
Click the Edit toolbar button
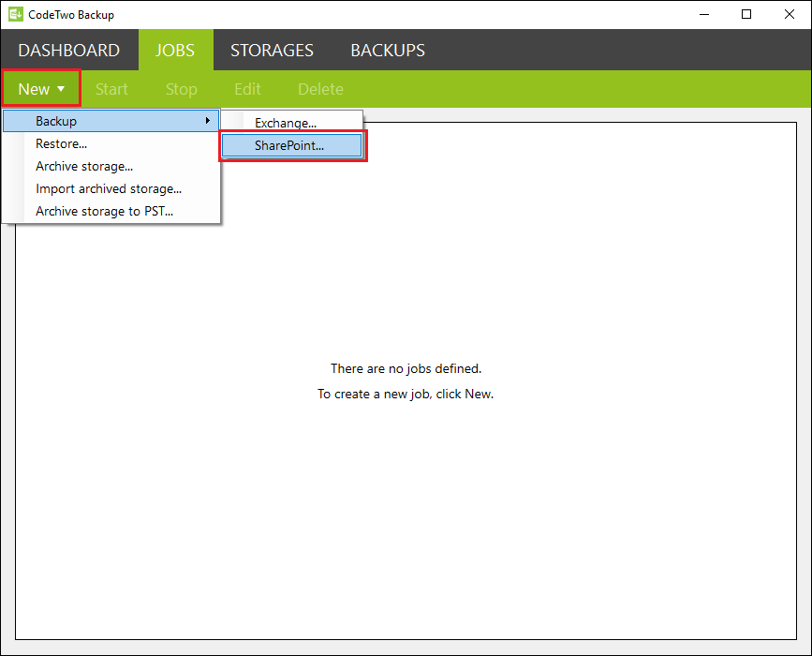(x=247, y=89)
